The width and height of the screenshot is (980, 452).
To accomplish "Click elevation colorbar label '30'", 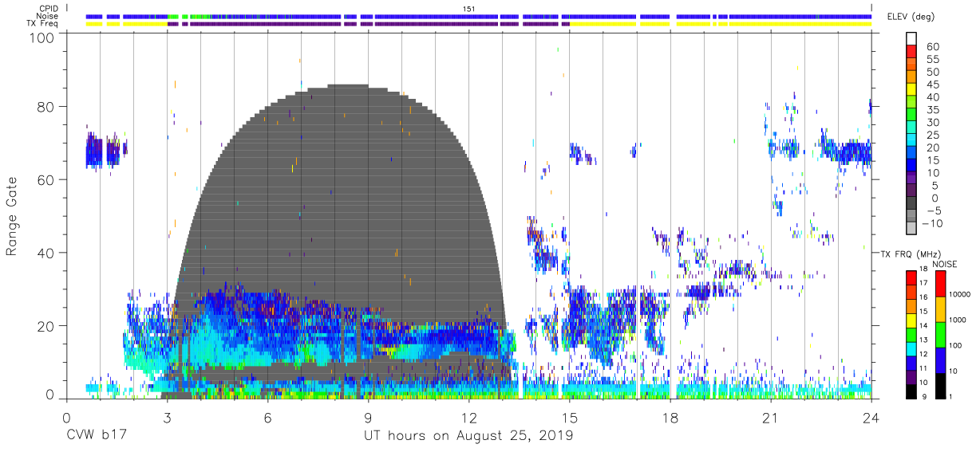I will pyautogui.click(x=931, y=123).
